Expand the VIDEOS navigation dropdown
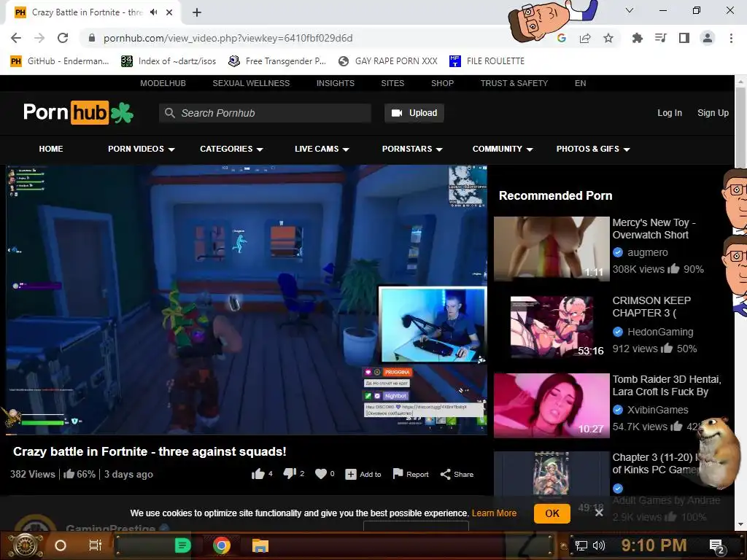Image resolution: width=747 pixels, height=560 pixels. pos(141,149)
